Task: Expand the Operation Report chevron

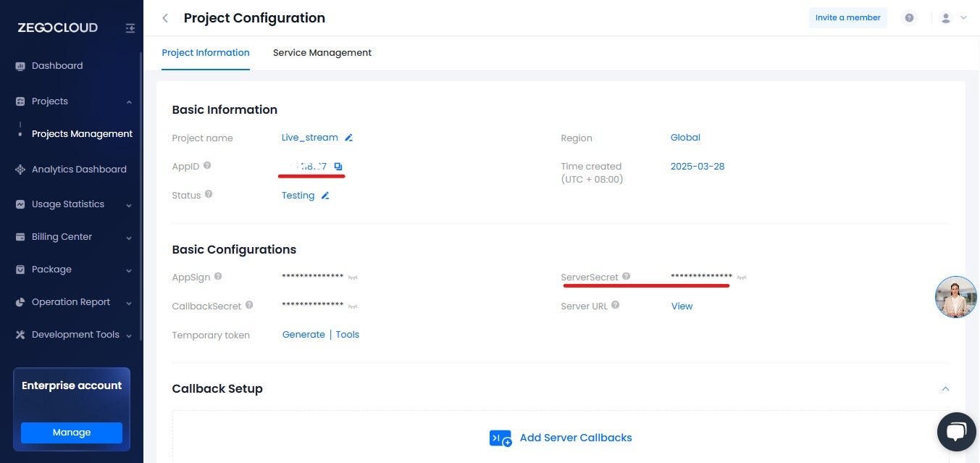Action: [129, 303]
